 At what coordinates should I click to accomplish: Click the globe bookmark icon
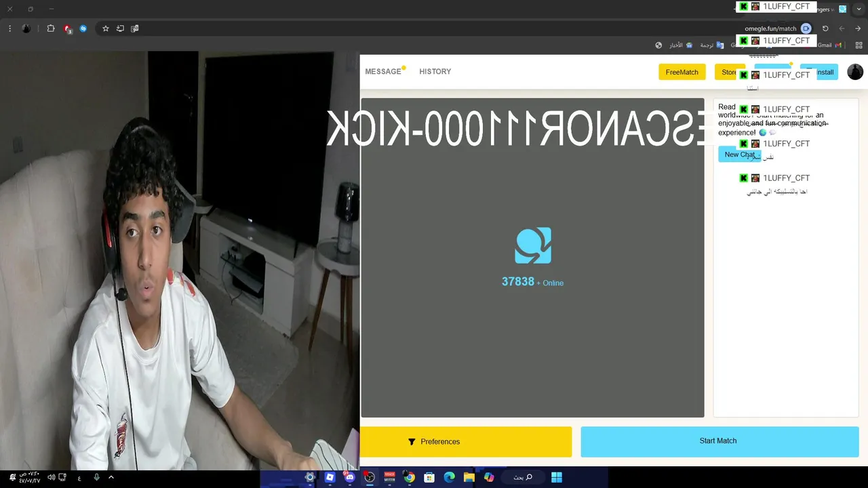click(x=658, y=45)
